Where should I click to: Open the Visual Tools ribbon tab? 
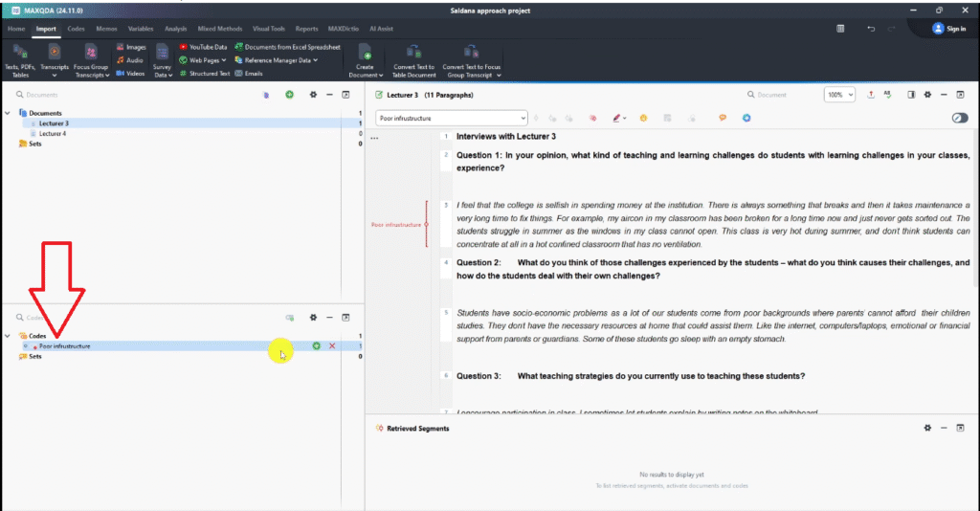[x=269, y=29]
